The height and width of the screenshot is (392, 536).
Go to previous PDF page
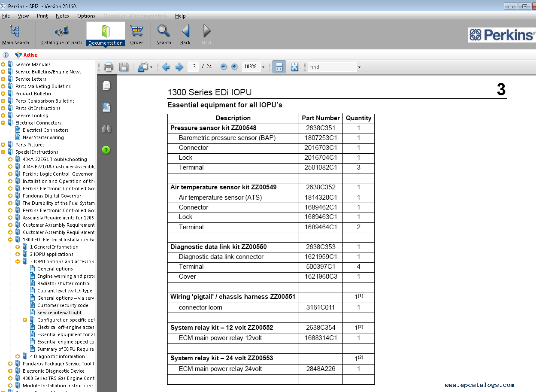point(166,67)
